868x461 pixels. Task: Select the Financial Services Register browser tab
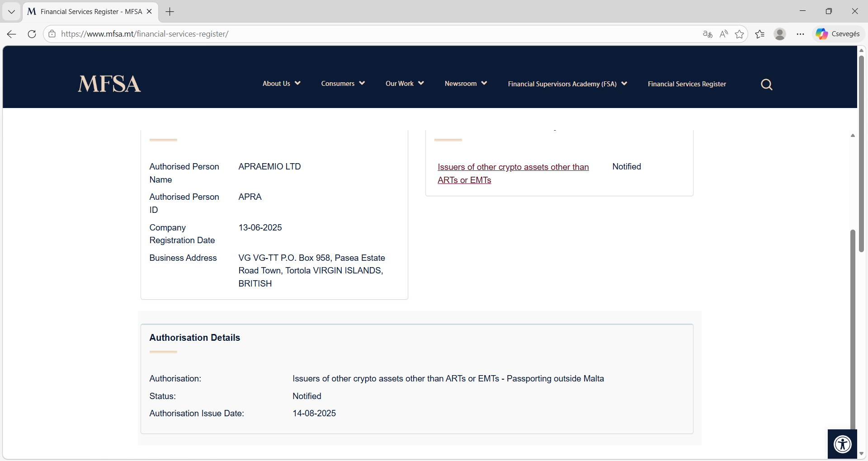pos(90,12)
